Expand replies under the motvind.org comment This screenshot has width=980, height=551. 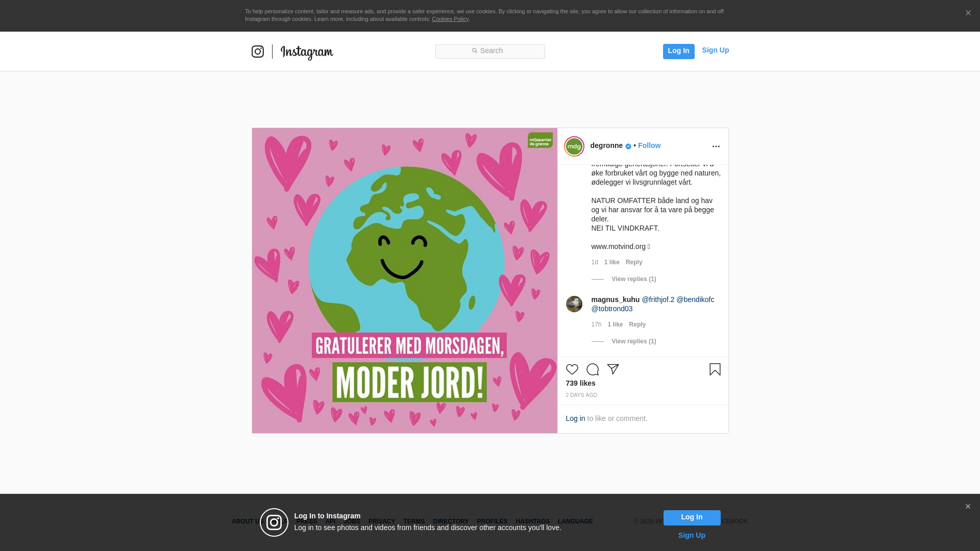[633, 279]
